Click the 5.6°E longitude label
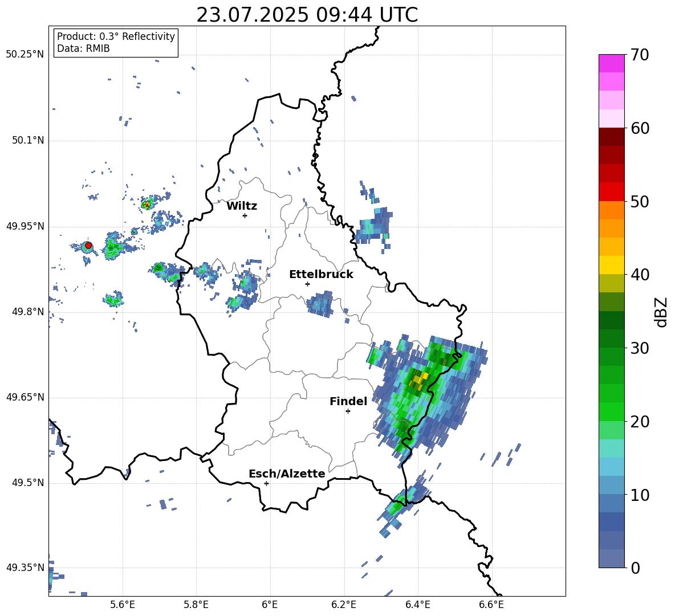This screenshot has width=675, height=616. [123, 605]
